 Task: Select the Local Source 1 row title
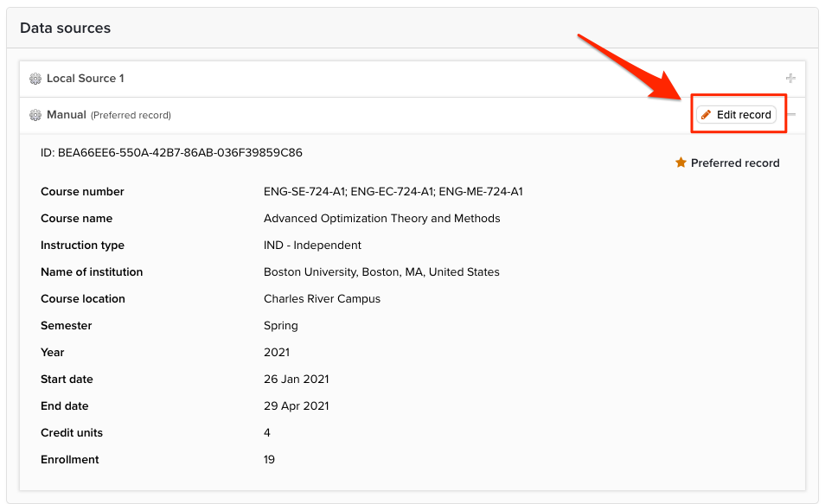tap(86, 79)
